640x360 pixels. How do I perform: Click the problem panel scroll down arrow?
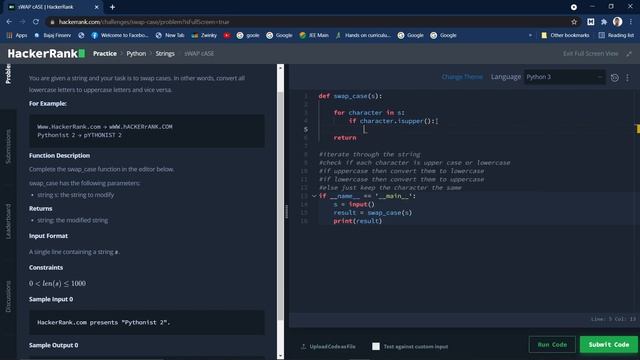[x=280, y=356]
